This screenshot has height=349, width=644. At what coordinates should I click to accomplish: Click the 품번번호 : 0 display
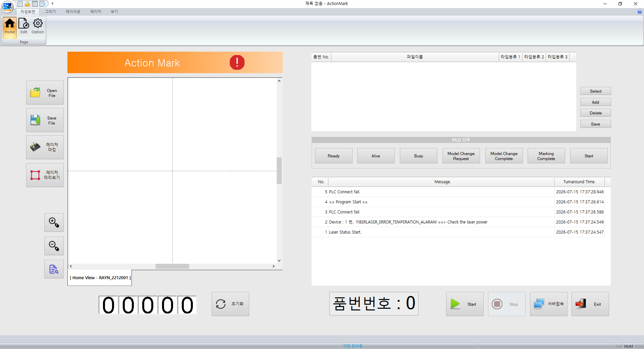coord(374,303)
